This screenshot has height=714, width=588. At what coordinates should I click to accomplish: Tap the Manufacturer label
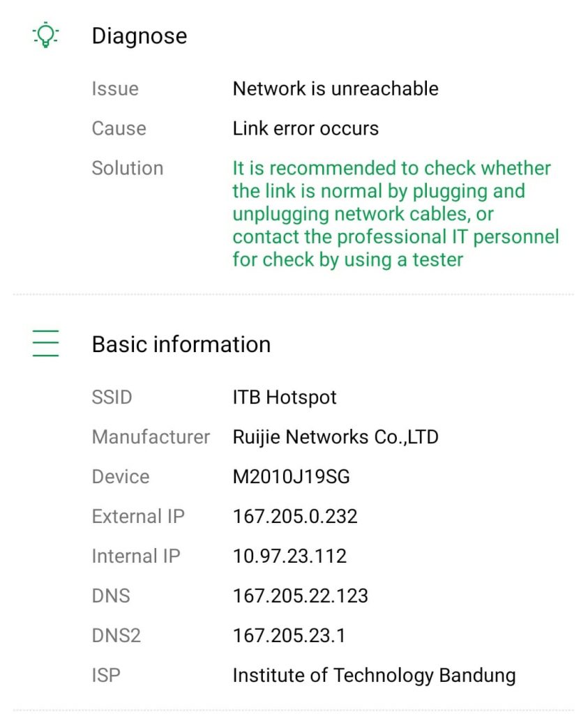click(151, 437)
